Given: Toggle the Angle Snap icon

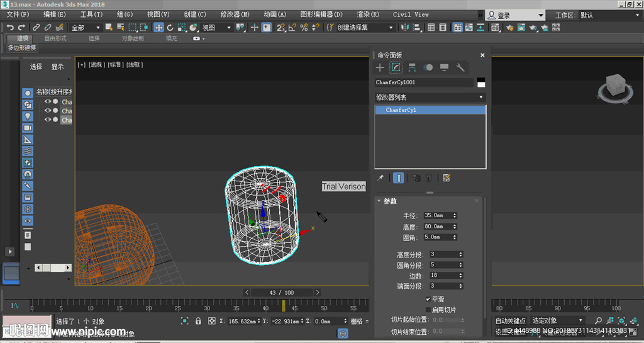Looking at the screenshot, I should pos(292,28).
